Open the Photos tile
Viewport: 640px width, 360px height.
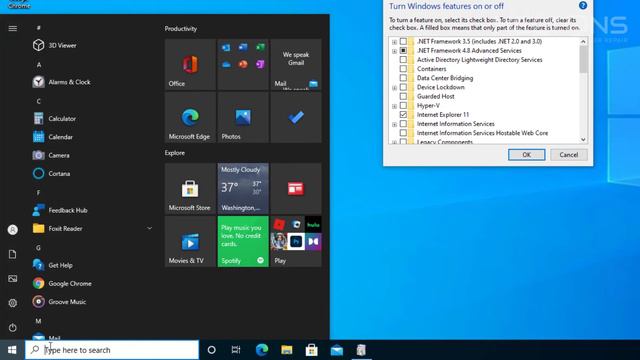coord(243,118)
